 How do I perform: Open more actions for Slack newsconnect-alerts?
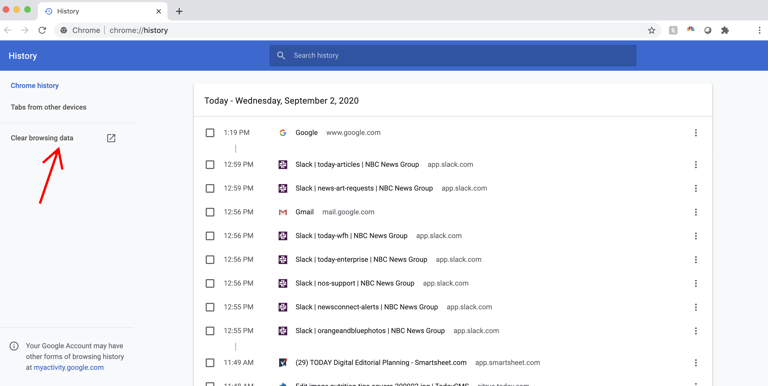coord(696,307)
